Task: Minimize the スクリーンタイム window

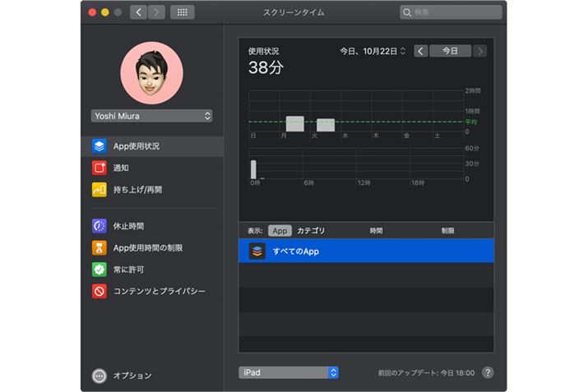Action: (x=105, y=12)
